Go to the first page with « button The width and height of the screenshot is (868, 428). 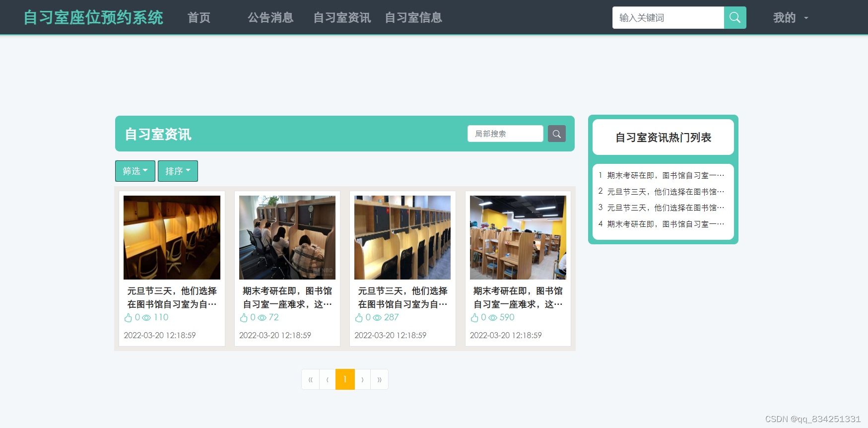pos(311,379)
